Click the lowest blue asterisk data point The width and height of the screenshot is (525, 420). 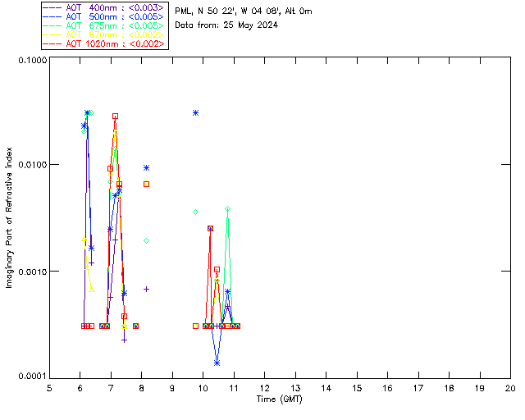(217, 363)
